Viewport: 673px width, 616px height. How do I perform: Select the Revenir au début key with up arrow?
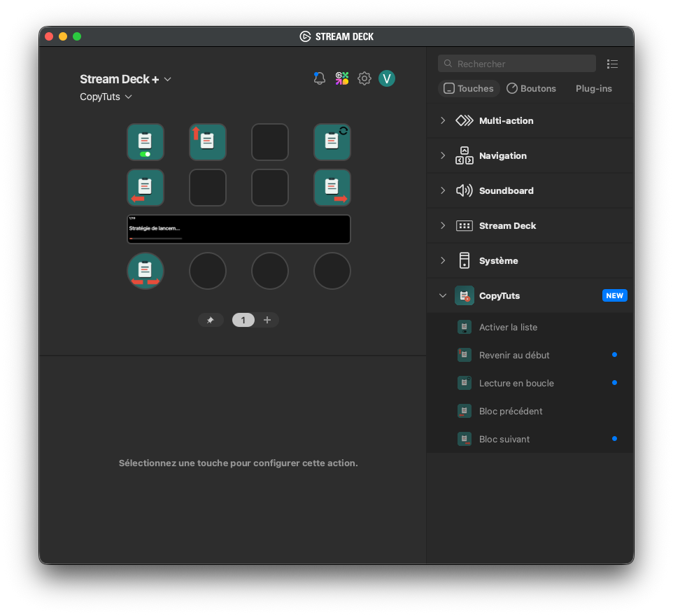[x=208, y=142]
